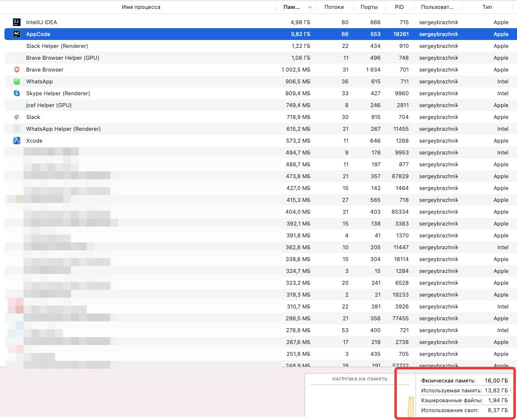Click Intel type in WhatsApp row
The image size is (517, 420).
pos(503,81)
